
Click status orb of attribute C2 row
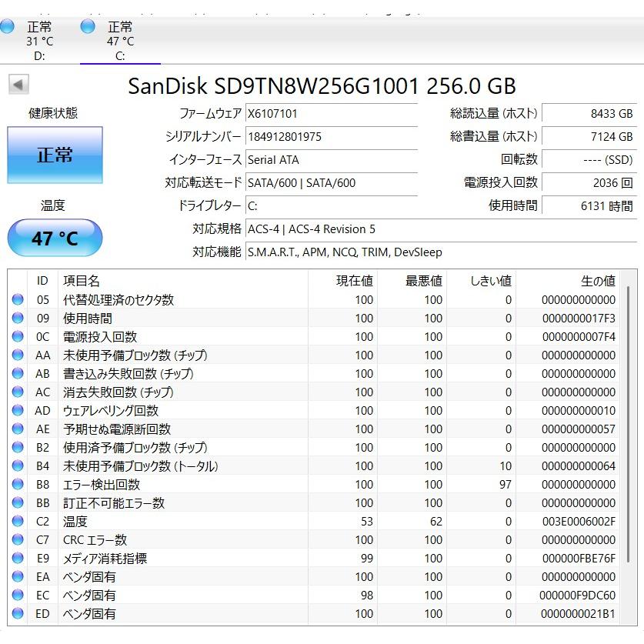coord(18,521)
